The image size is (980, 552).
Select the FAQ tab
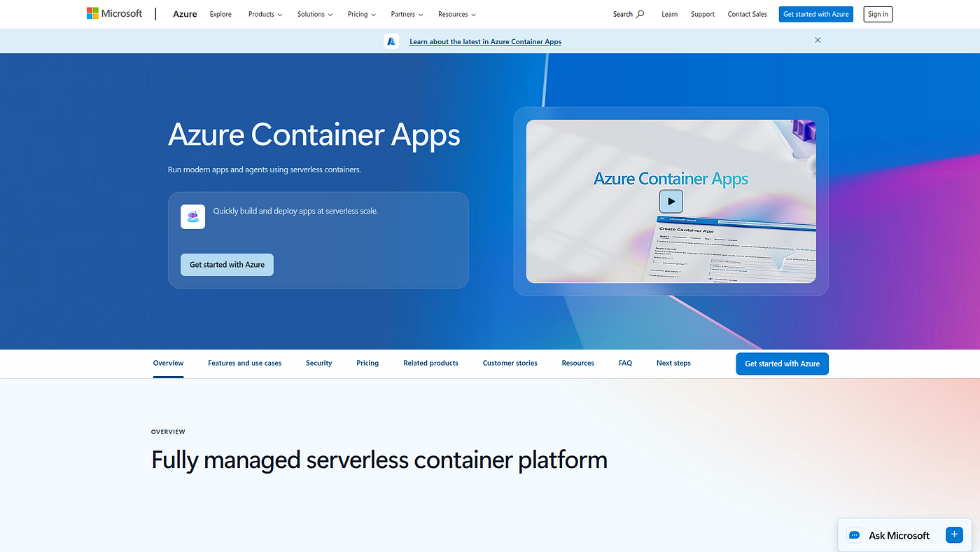tap(625, 364)
